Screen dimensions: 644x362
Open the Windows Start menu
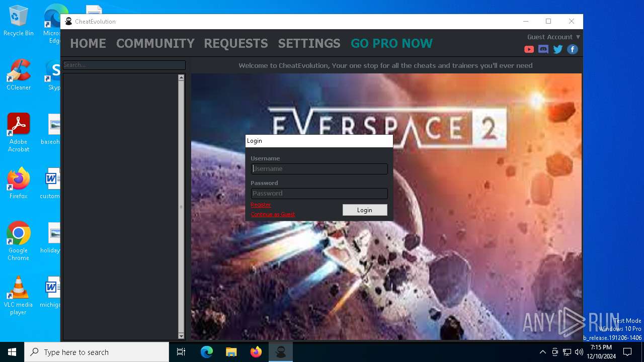coord(12,352)
